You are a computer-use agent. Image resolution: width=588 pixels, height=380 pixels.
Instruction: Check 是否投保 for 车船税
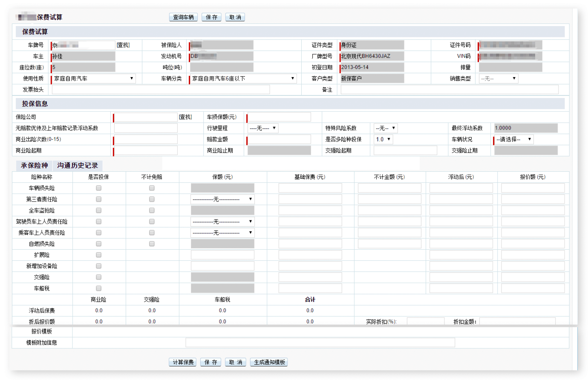coord(99,288)
